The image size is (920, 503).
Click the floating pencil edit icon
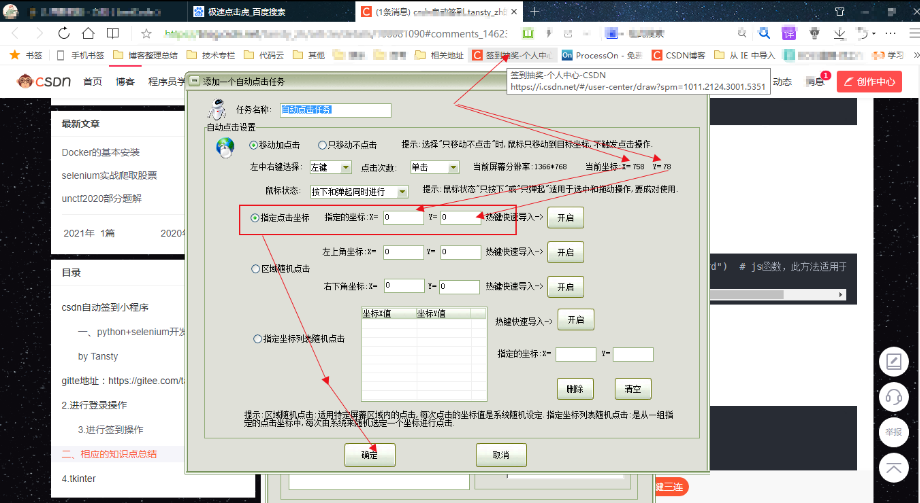(894, 362)
